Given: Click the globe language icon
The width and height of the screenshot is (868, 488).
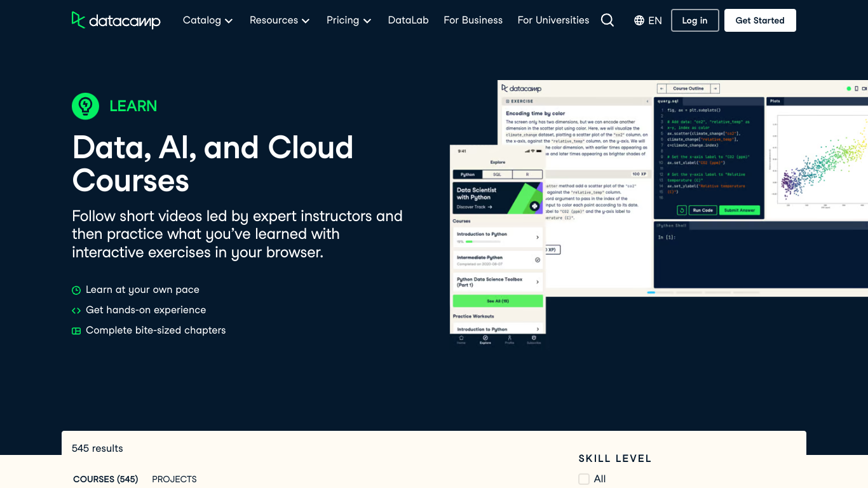Looking at the screenshot, I should tap(639, 20).
